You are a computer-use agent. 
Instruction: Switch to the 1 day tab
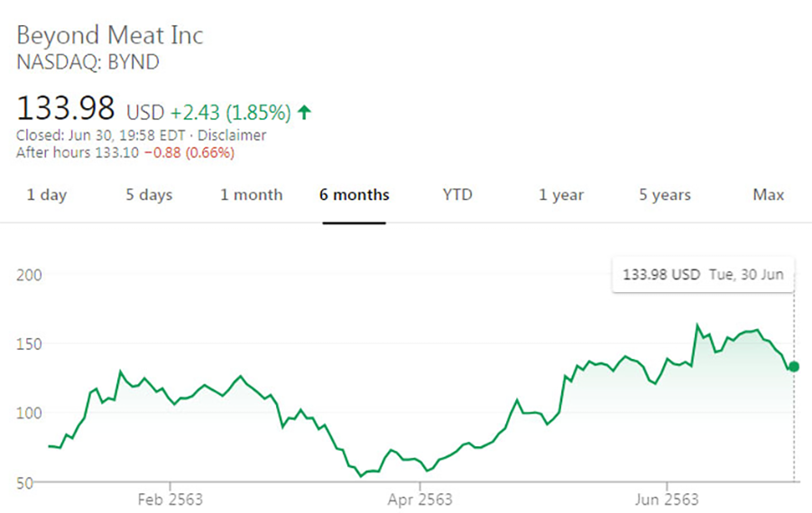tap(47, 195)
